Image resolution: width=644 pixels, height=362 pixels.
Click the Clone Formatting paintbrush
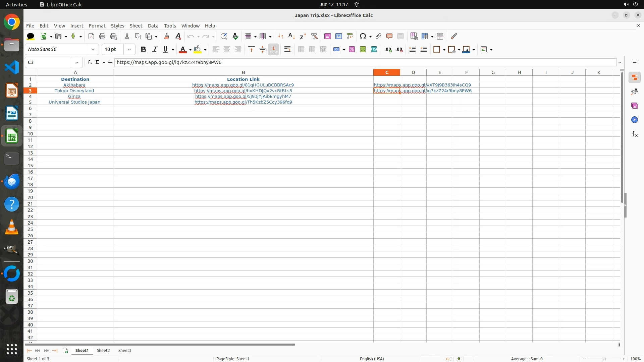click(166, 36)
